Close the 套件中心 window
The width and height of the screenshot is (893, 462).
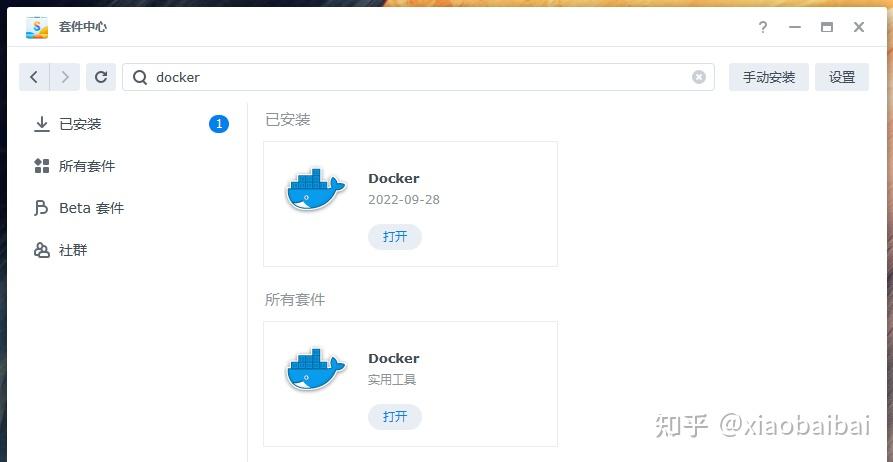[859, 27]
